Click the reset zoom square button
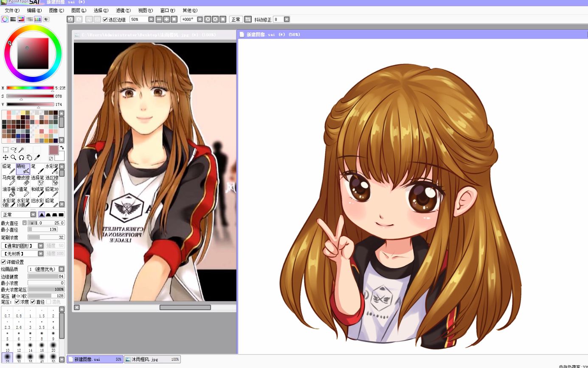 [174, 19]
